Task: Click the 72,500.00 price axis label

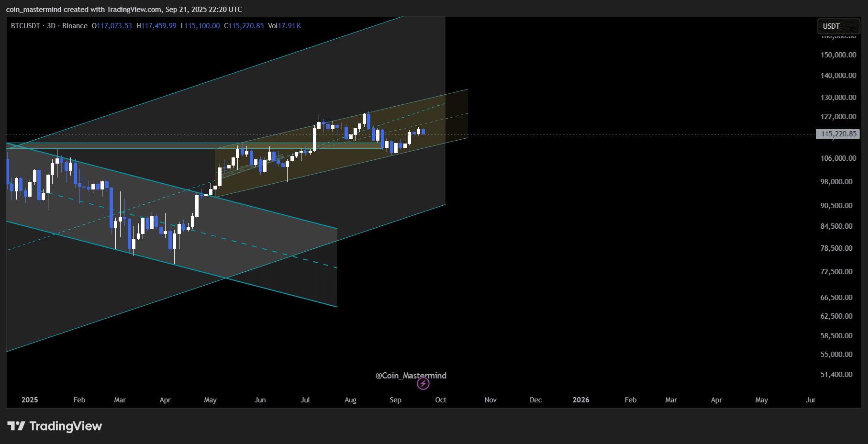Action: (836, 272)
